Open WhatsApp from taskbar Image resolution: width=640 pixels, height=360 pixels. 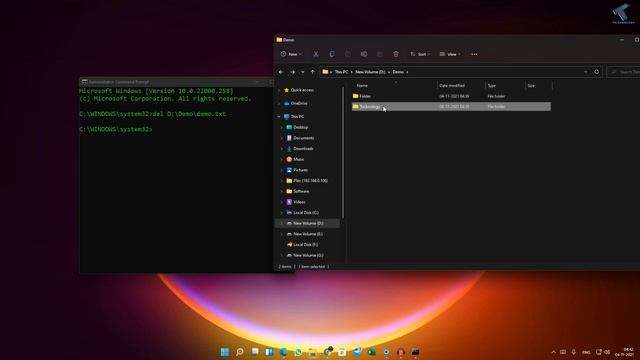[298, 352]
